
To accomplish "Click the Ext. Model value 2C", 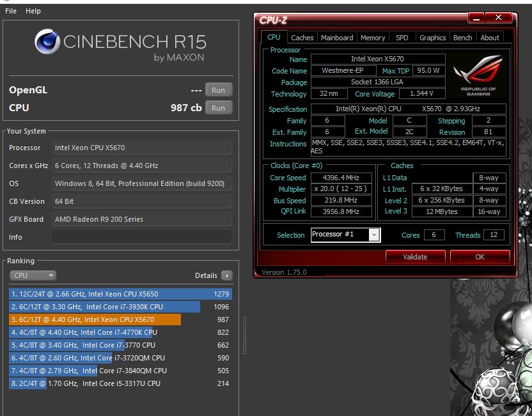I will 409,132.
